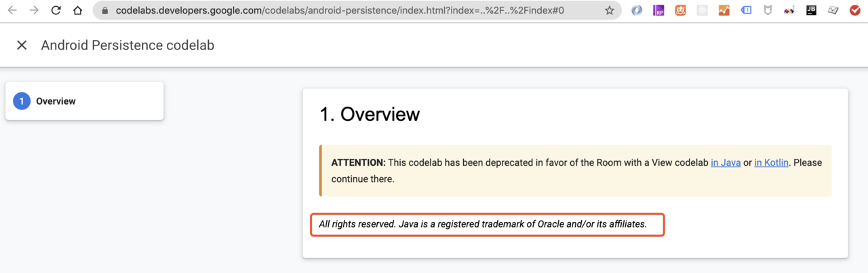Open the grey shield extension icon
The height and width of the screenshot is (273, 868).
(x=767, y=11)
